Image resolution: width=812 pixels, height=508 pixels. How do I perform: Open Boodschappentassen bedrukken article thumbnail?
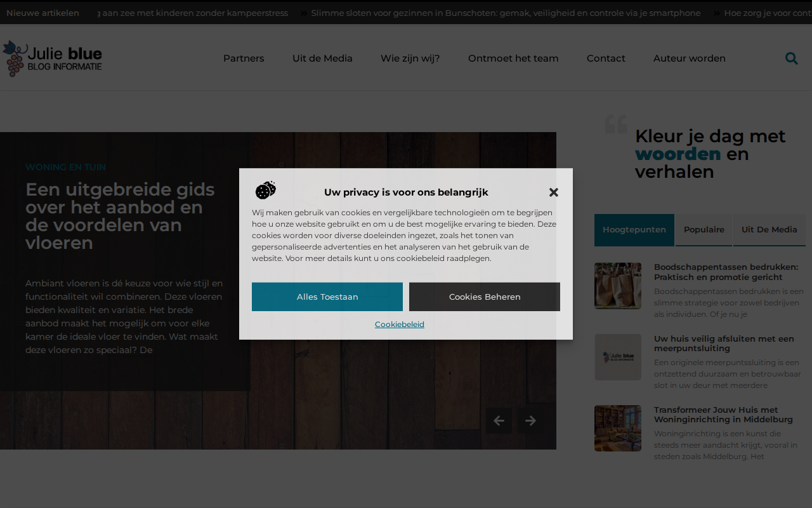coord(618,286)
